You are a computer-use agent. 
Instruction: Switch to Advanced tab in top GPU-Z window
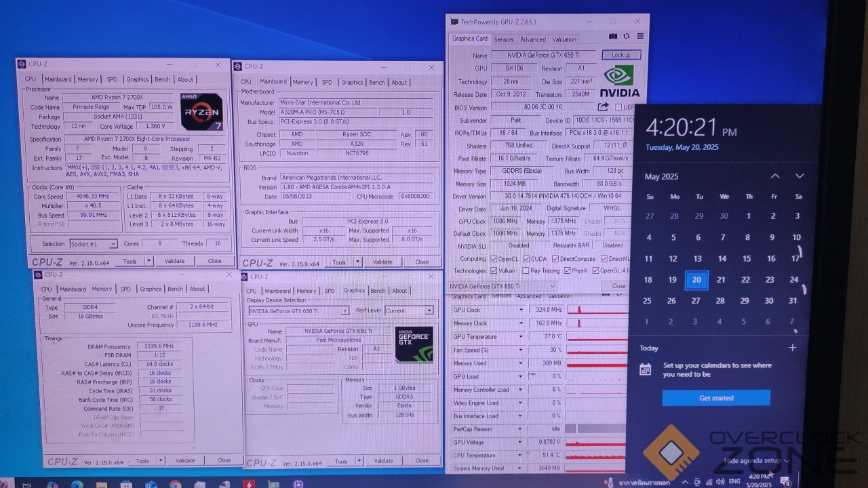pyautogui.click(x=533, y=39)
